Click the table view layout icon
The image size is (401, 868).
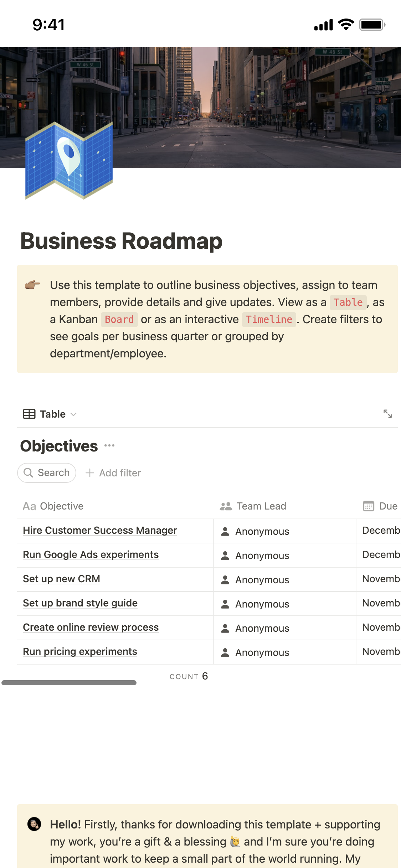tap(29, 414)
